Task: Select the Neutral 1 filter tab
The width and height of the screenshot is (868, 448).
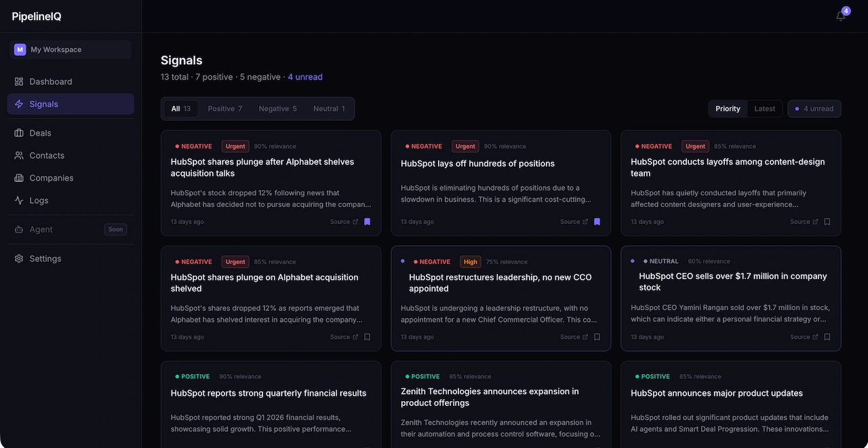Action: coord(329,109)
